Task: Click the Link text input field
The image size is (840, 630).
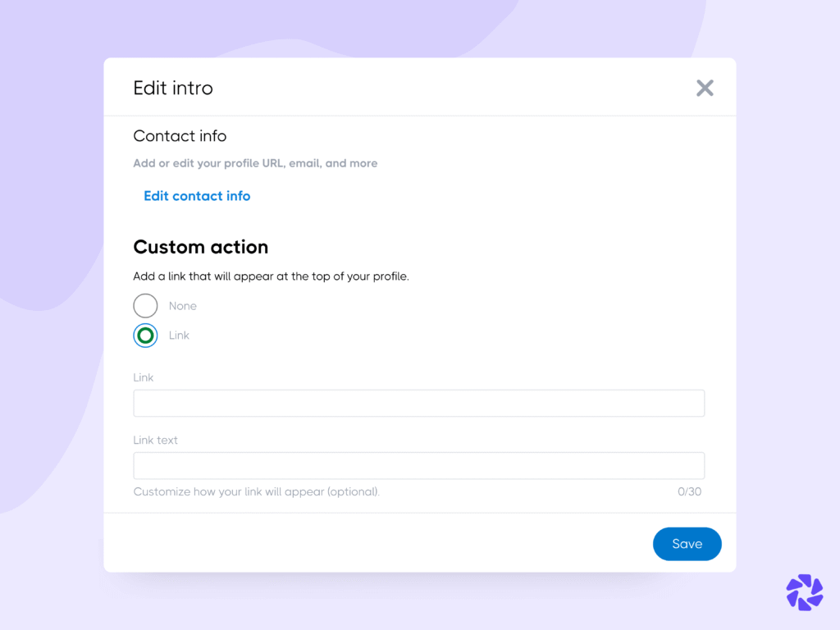Action: click(418, 465)
